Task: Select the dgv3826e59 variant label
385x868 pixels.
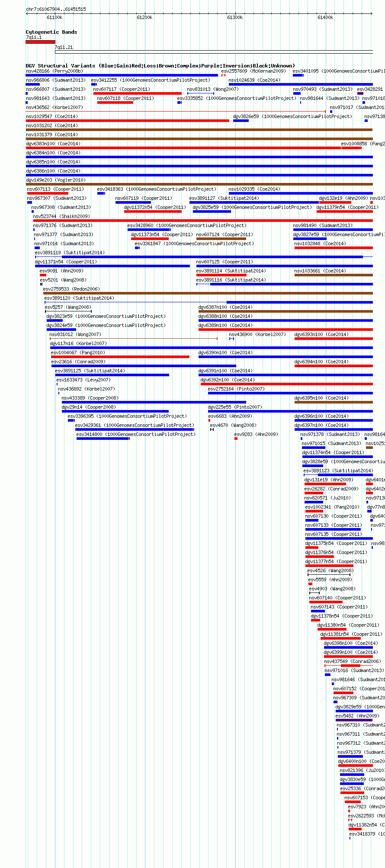Action: [292, 116]
